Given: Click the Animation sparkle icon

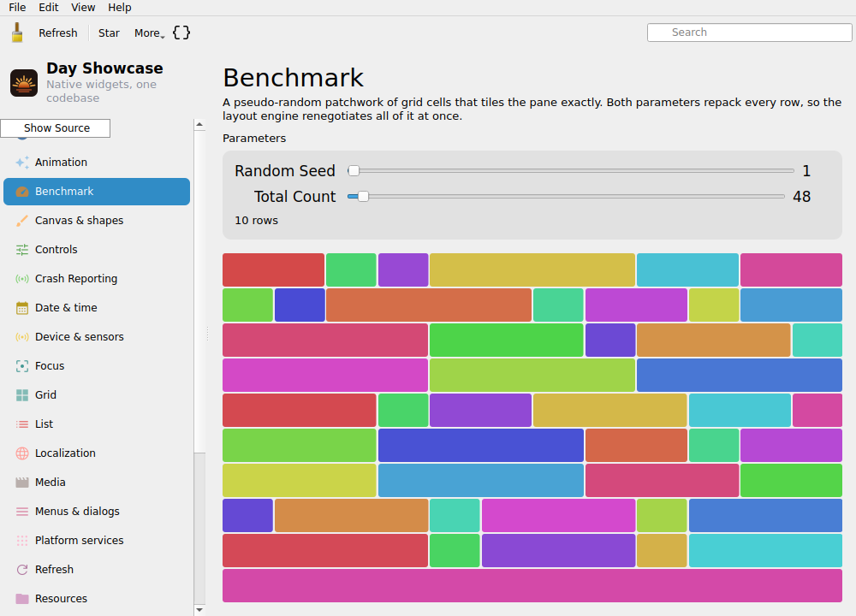Looking at the screenshot, I should click(x=22, y=162).
